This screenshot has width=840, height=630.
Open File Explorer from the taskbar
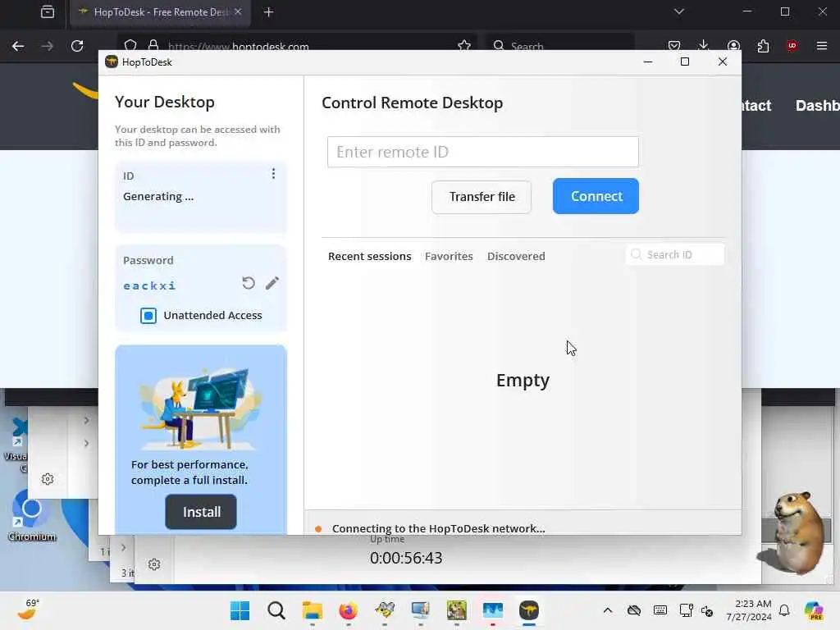point(312,610)
